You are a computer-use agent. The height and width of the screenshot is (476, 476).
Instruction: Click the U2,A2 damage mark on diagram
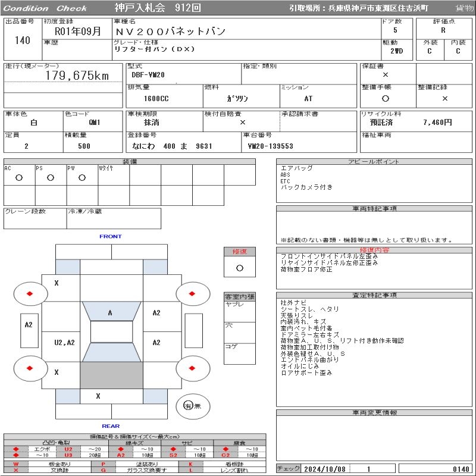click(x=64, y=342)
